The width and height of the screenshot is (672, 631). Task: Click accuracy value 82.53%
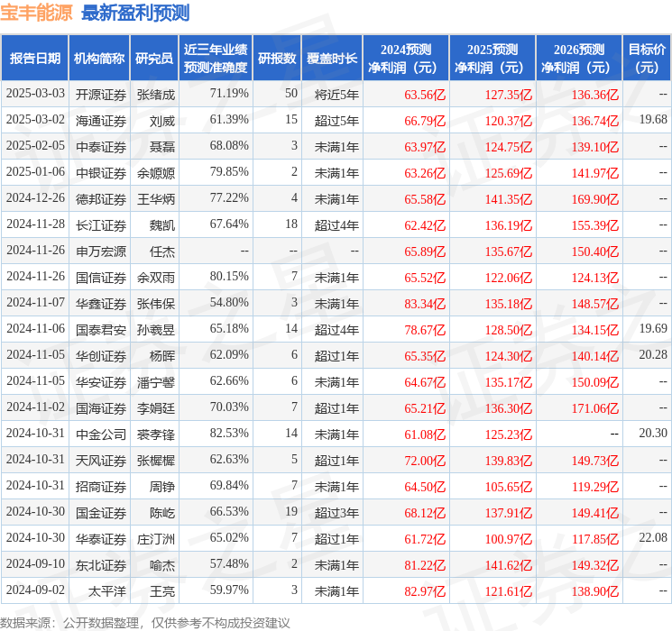[x=229, y=433]
